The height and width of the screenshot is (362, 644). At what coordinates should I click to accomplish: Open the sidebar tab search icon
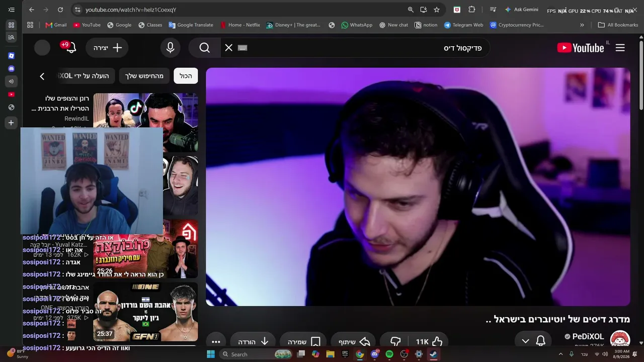11,37
